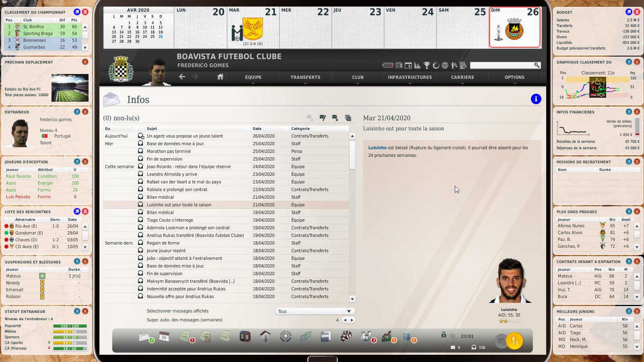Click Raul Tavares in Joueurs d'Exception
This screenshot has height=362, width=644.
pos(19,176)
